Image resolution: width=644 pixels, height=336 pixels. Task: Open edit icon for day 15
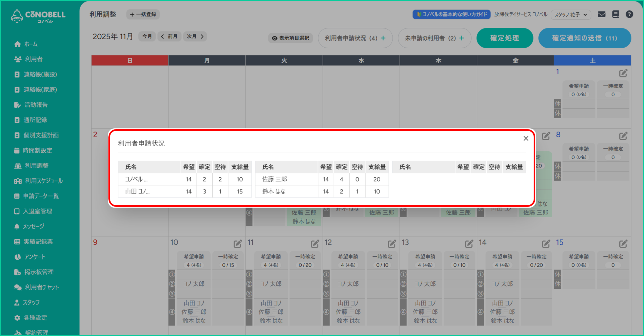pyautogui.click(x=623, y=244)
